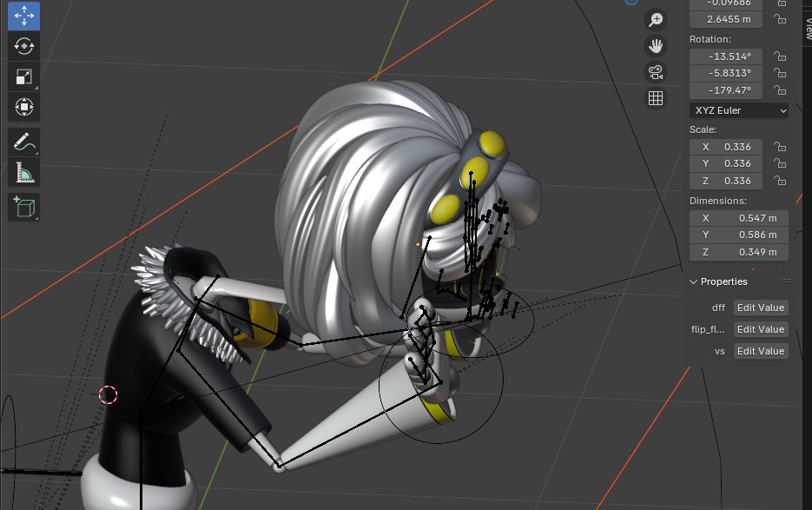Click the 2.6455 m location field

pos(725,19)
